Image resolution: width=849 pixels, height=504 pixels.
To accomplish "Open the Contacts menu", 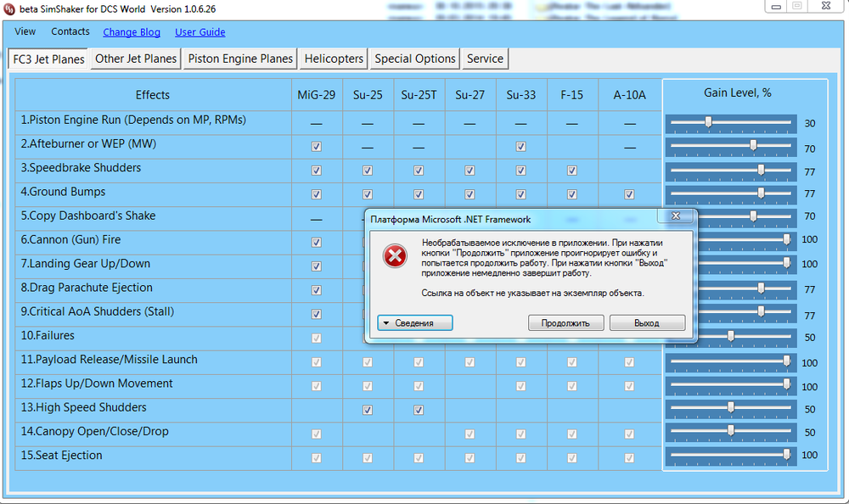I will (70, 31).
